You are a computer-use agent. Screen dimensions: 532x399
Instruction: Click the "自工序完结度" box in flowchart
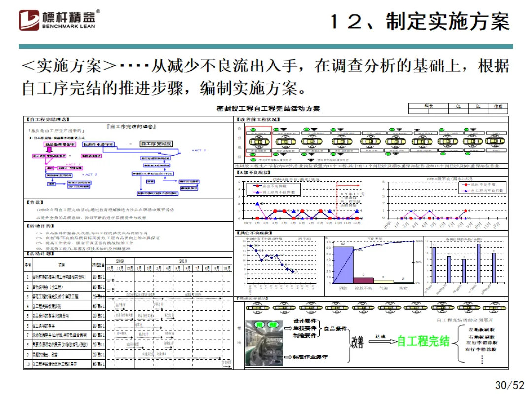(157, 144)
